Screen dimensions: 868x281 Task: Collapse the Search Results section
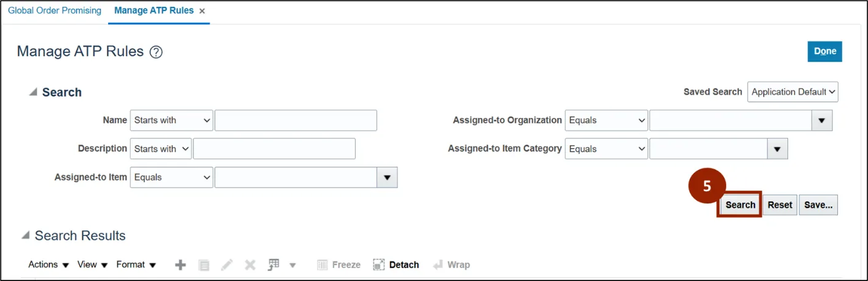pos(25,235)
